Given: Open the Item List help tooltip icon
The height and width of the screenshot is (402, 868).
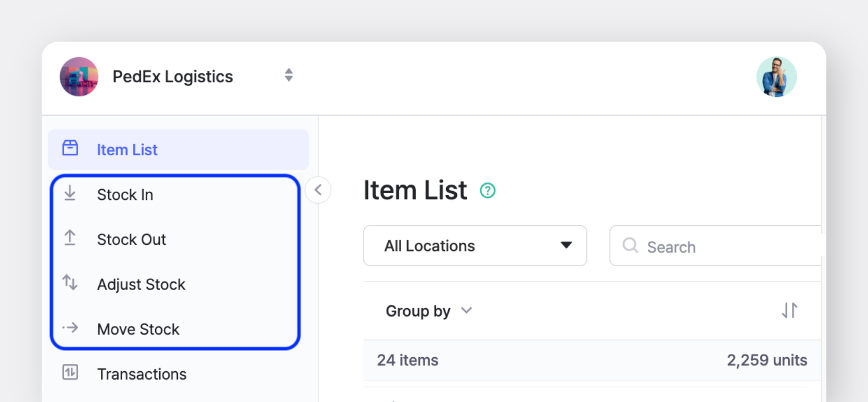Looking at the screenshot, I should (x=488, y=191).
